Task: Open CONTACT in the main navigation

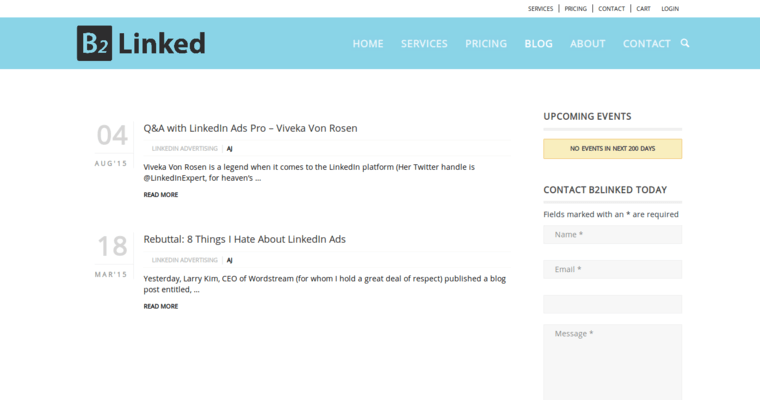Action: (647, 44)
